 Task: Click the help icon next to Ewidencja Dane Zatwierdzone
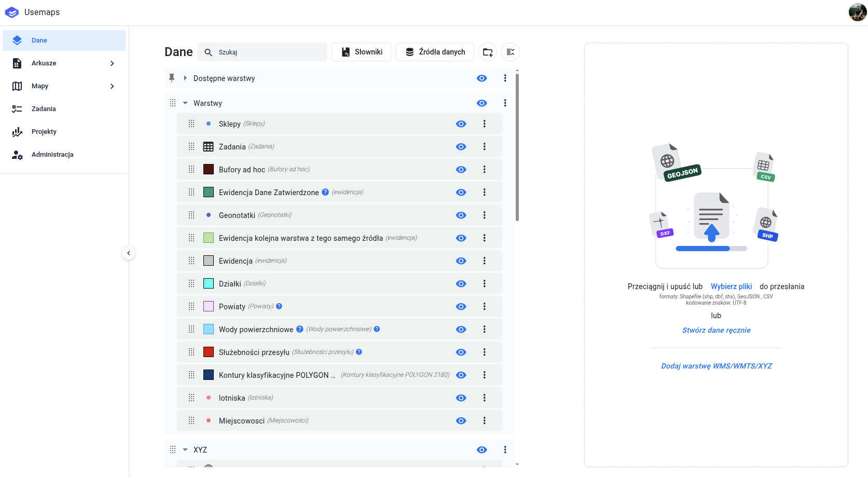[x=325, y=192]
